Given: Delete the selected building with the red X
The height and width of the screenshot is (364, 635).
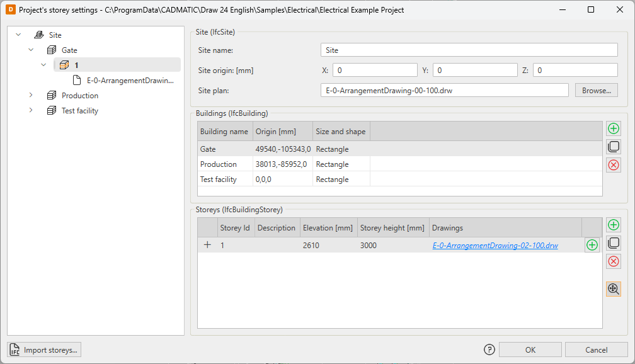Looking at the screenshot, I should click(x=613, y=165).
